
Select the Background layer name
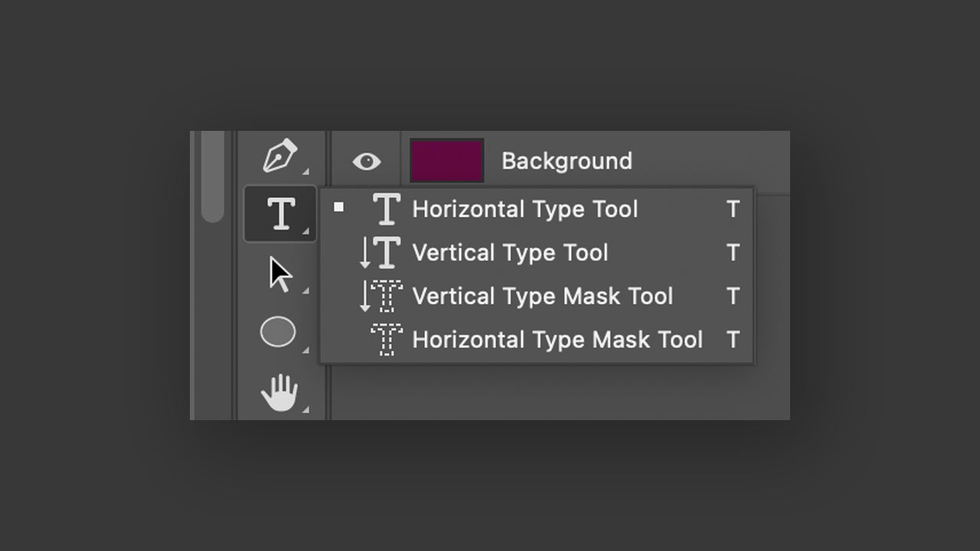[x=567, y=161]
